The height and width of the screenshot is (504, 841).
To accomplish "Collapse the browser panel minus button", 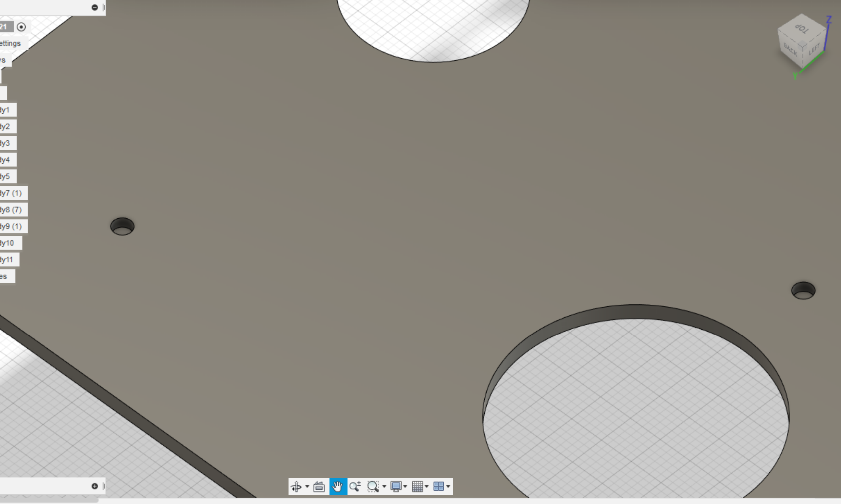I will (95, 7).
